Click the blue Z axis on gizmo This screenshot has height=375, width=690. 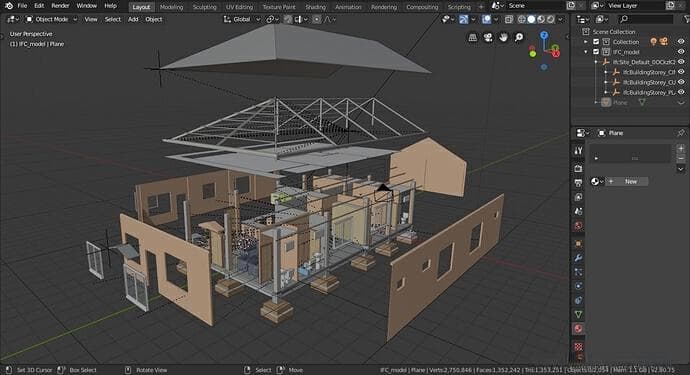click(544, 35)
